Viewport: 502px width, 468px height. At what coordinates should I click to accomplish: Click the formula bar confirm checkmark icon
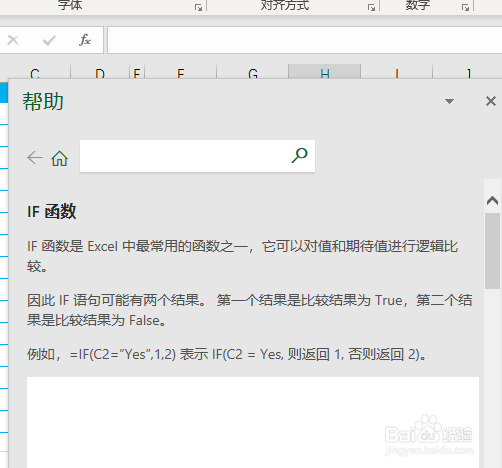49,40
